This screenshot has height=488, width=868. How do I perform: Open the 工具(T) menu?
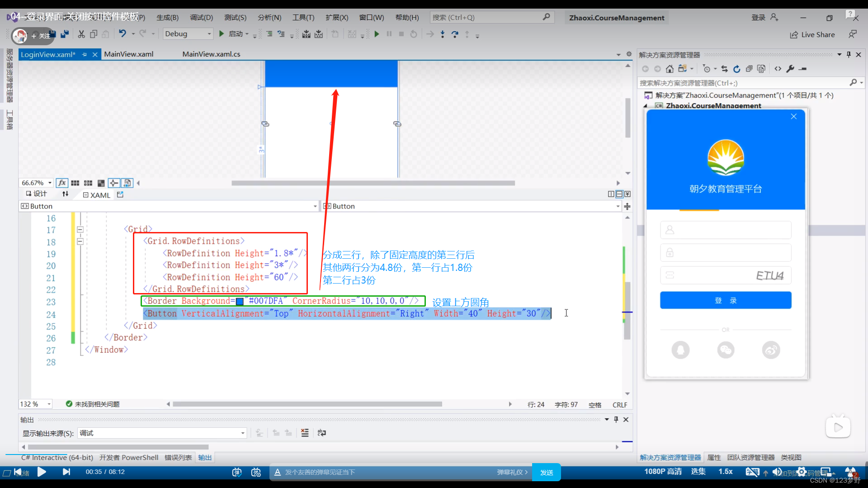pos(303,17)
